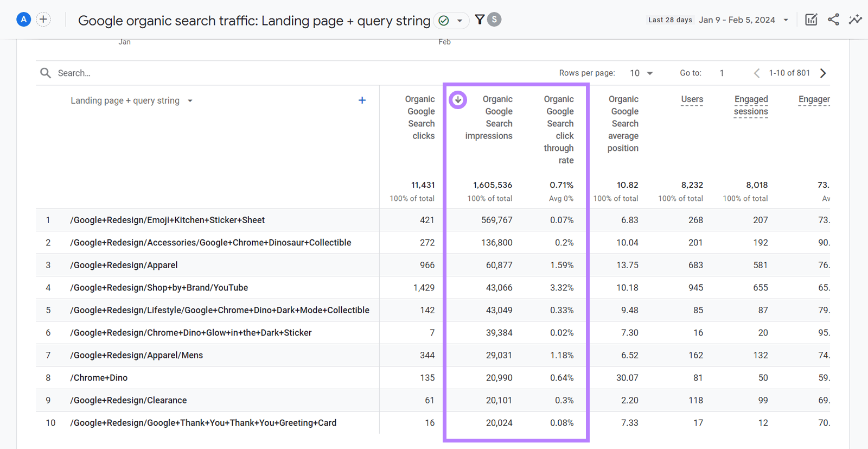Screen dimensions: 868x449
Task: Click the blue 'A' all users segment badge
Action: (x=23, y=20)
